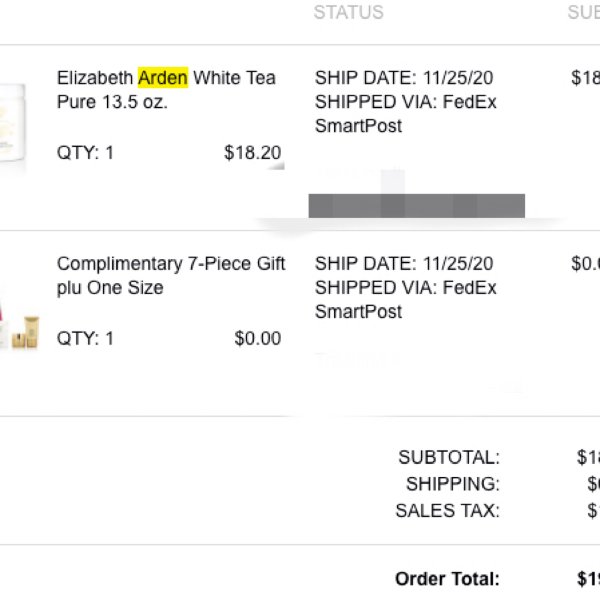Click QTY: 1 for White Tea item

pyautogui.click(x=85, y=153)
